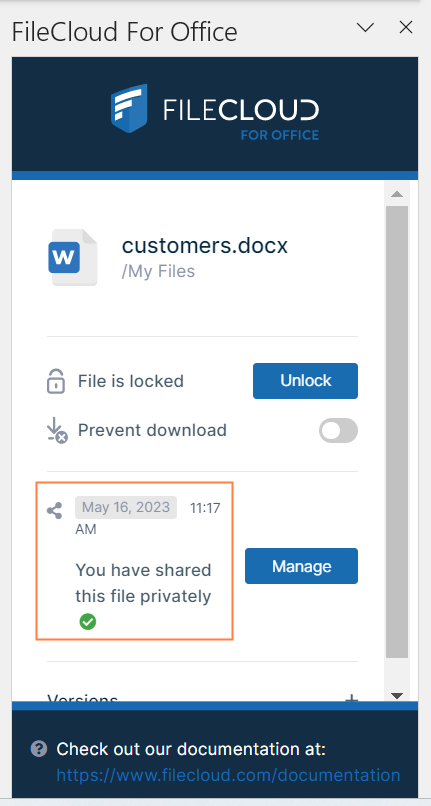Click the scrollbar down arrow

(x=397, y=695)
